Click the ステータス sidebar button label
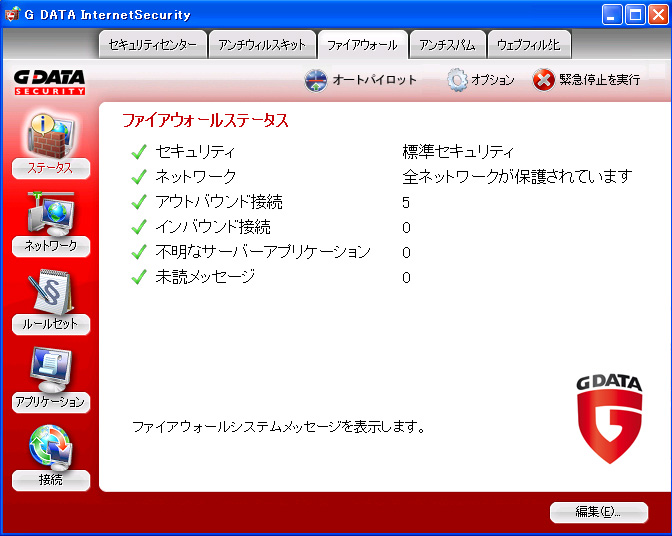The image size is (672, 536). 51,168
